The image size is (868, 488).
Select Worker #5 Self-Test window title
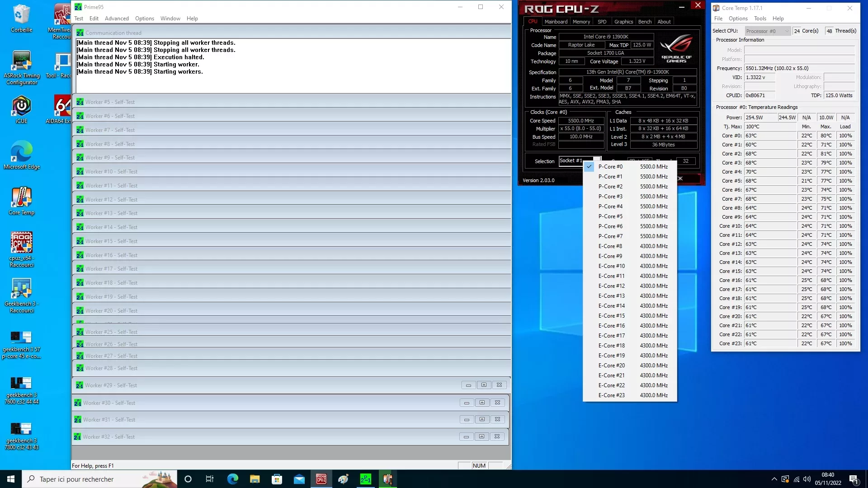click(x=292, y=102)
